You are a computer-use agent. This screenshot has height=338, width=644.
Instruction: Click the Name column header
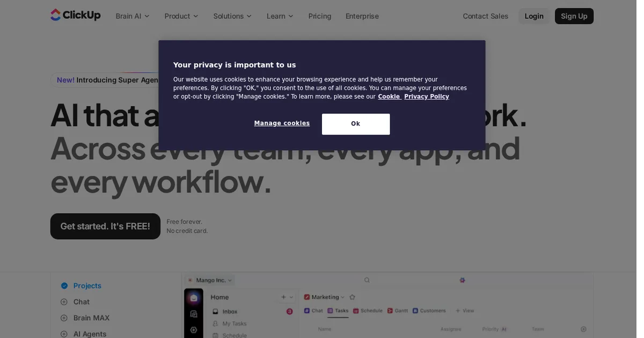point(325,329)
